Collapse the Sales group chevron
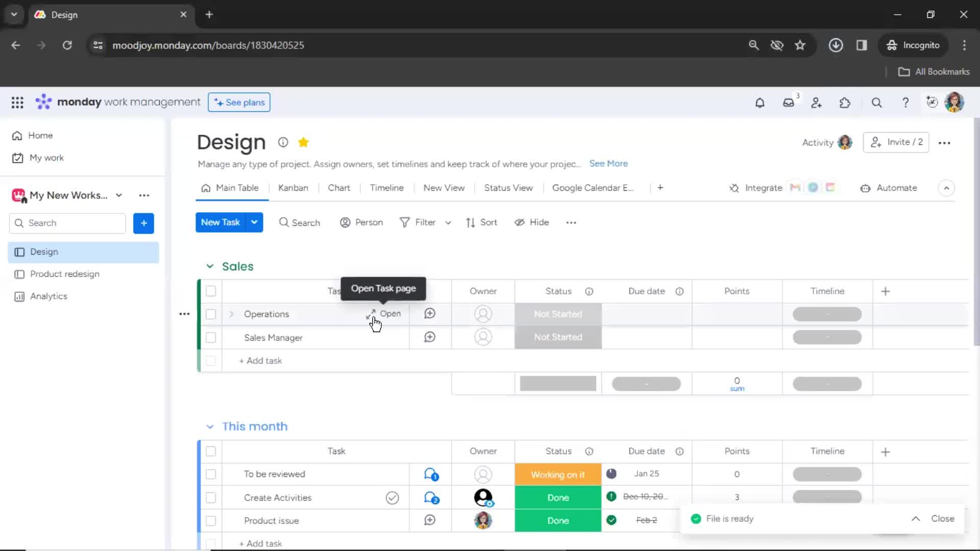The image size is (980, 551). [210, 266]
